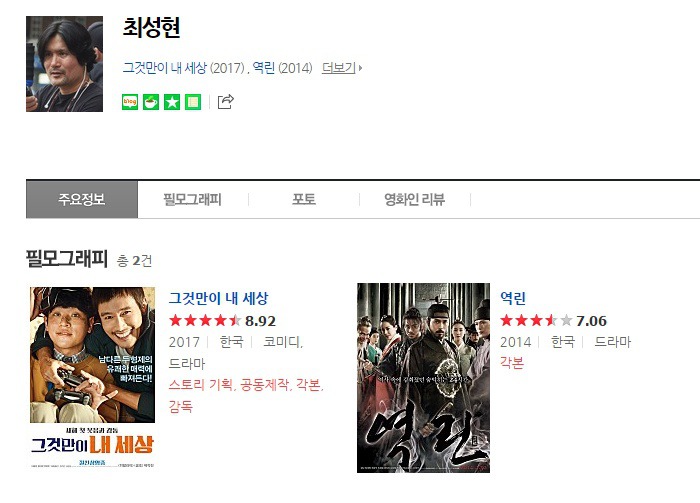This screenshot has width=700, height=503.
Task: Switch to the 필모그래피 tab
Action: tap(192, 200)
